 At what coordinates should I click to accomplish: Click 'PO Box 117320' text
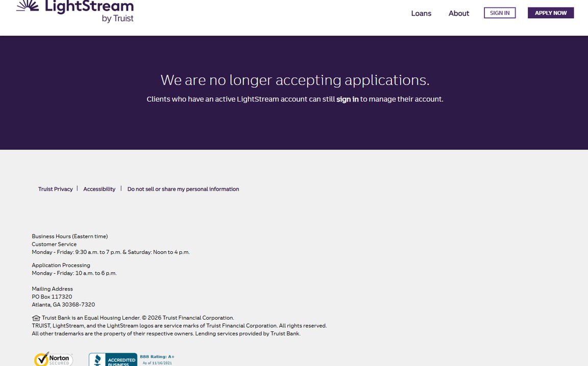pos(52,297)
